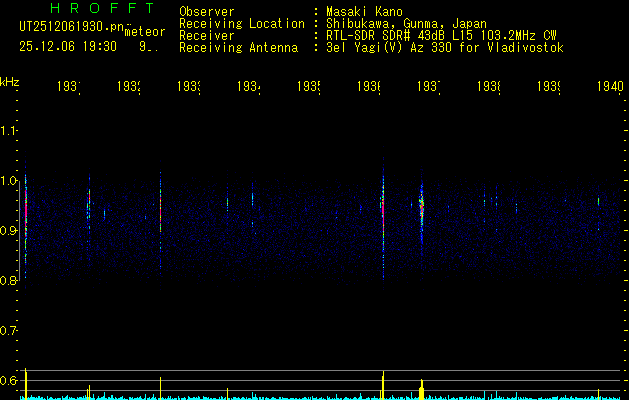Select the wide yellow power peak at bottom
Image resolution: width=629 pixels, height=400 pixels.
coord(421,389)
